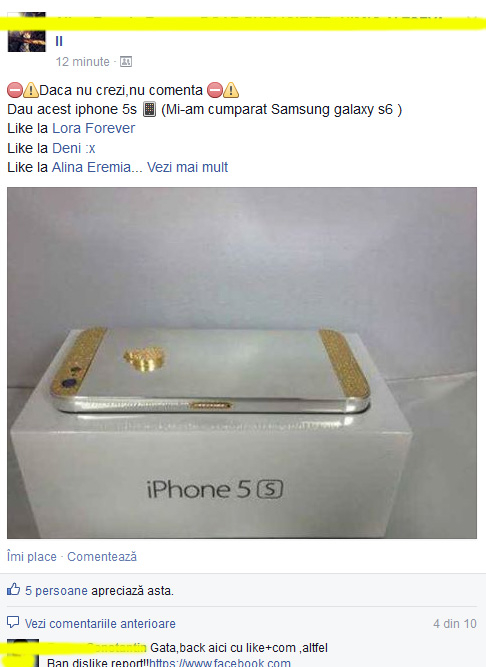The height and width of the screenshot is (667, 486).
Task: Open the Lora Forever page link
Action: point(94,128)
